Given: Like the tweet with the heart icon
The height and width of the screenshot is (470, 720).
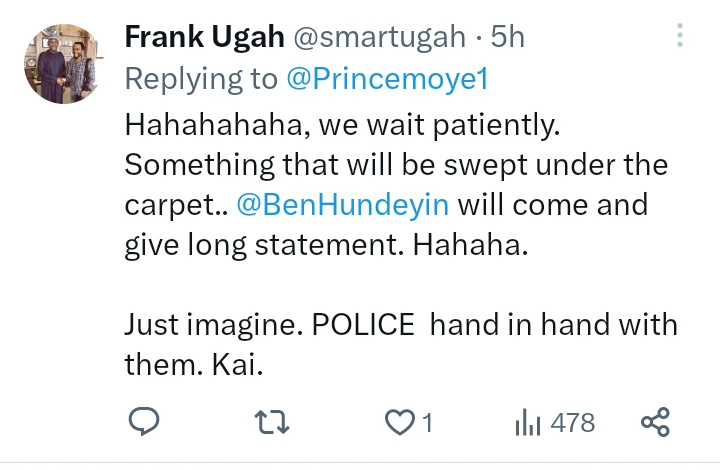Looking at the screenshot, I should 399,422.
